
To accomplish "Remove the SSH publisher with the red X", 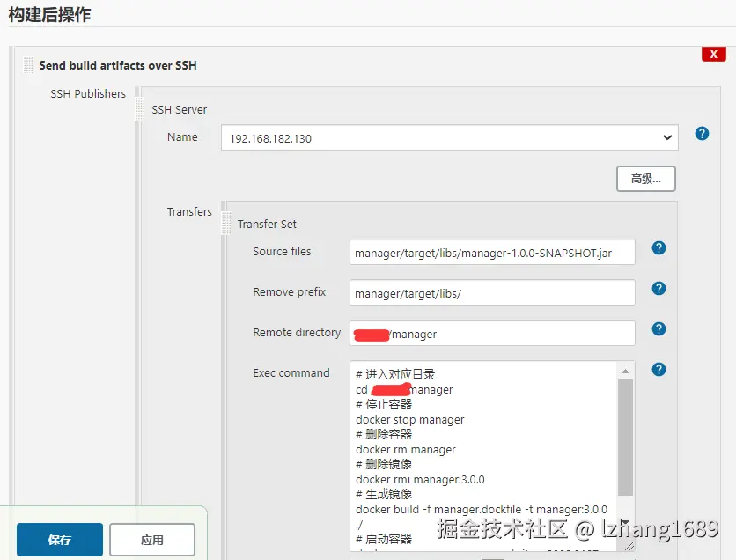I will pos(713,54).
